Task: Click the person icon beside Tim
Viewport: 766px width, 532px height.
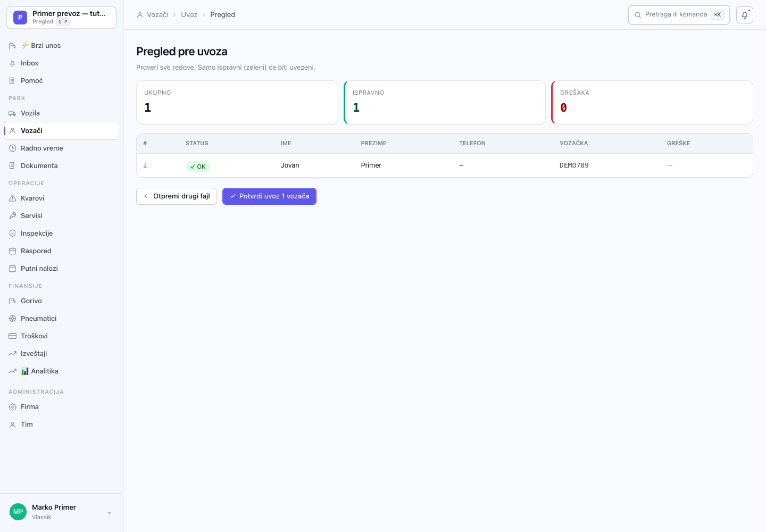Action: 12,425
